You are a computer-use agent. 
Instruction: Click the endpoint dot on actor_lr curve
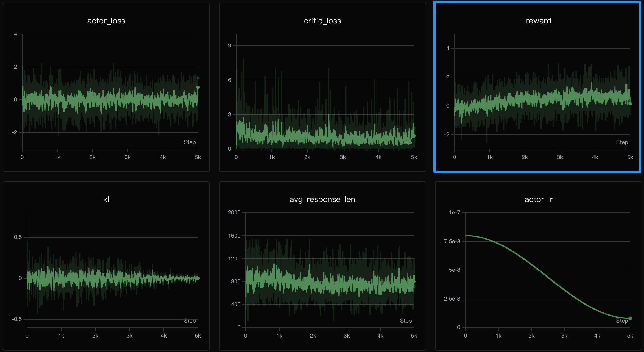tap(630, 318)
